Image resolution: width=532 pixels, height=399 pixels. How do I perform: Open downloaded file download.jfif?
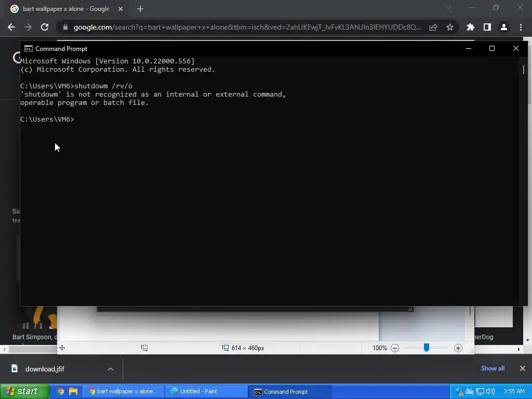coord(45,369)
